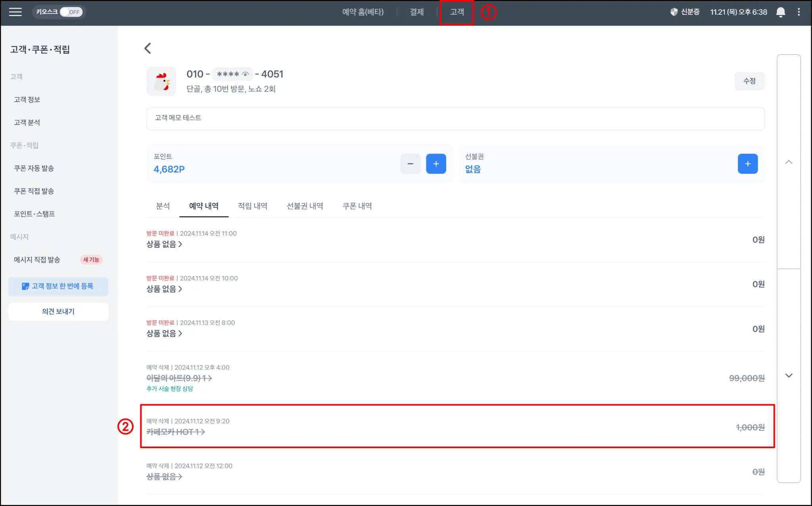
Task: Switch to the 적립 내역 tab
Action: tap(253, 206)
